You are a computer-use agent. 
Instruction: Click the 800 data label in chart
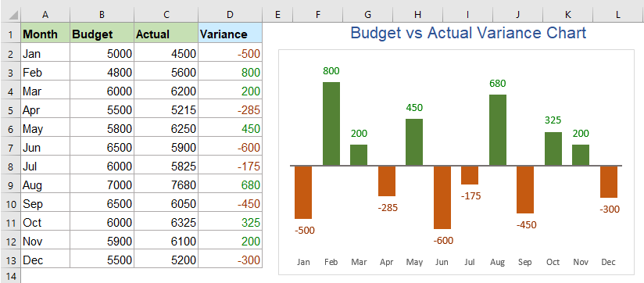point(331,71)
